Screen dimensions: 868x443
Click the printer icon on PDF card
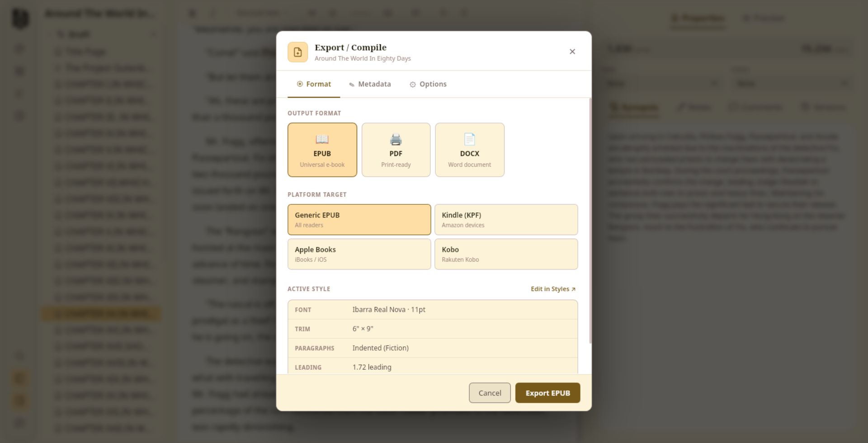(x=396, y=139)
